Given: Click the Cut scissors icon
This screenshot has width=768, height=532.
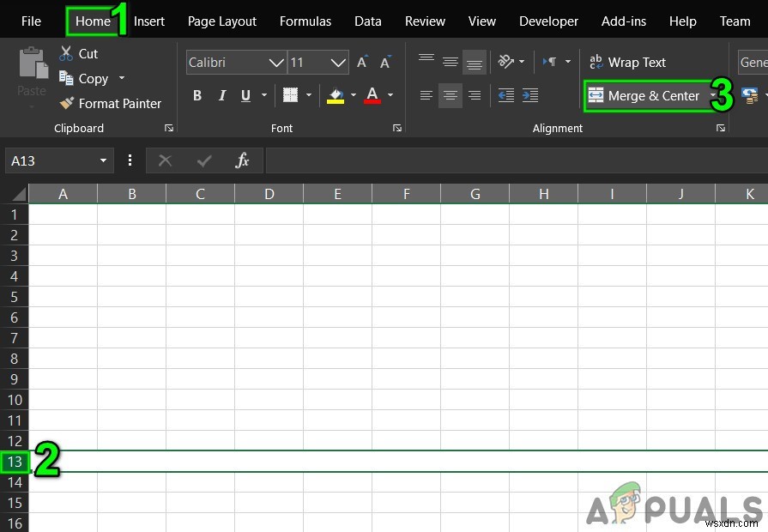Looking at the screenshot, I should click(66, 53).
